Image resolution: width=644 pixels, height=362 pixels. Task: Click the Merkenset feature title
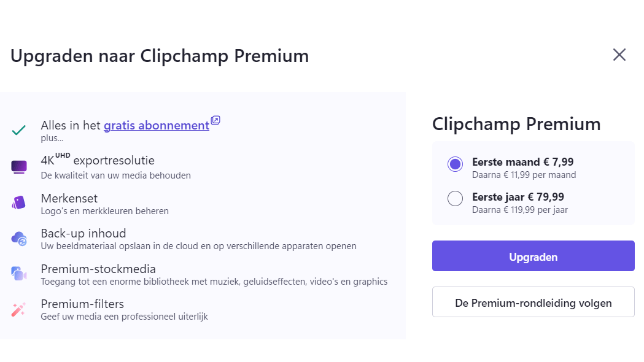click(69, 198)
